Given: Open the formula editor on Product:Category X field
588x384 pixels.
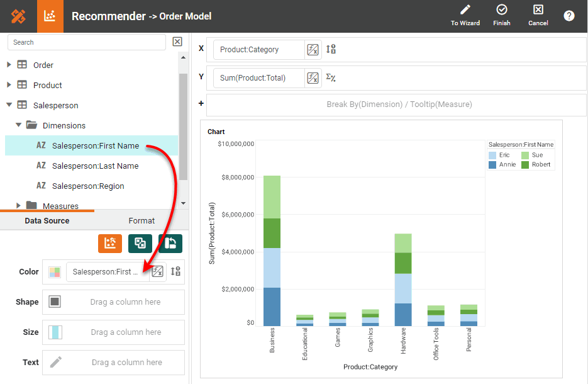Looking at the screenshot, I should [x=313, y=49].
